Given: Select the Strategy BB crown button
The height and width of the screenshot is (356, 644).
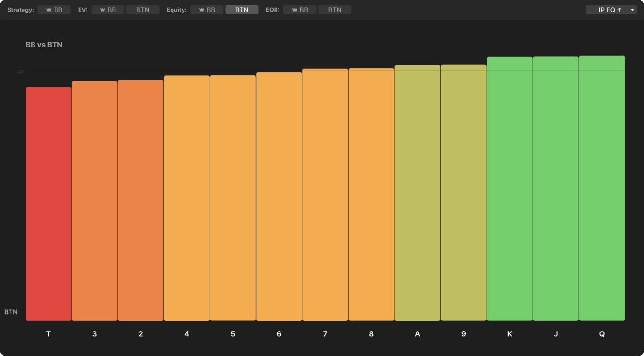Looking at the screenshot, I should pyautogui.click(x=54, y=10).
